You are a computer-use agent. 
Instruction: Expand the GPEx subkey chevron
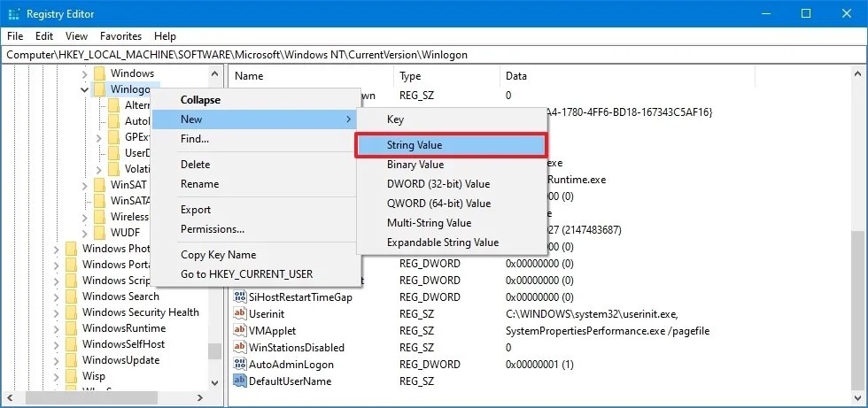coord(99,137)
